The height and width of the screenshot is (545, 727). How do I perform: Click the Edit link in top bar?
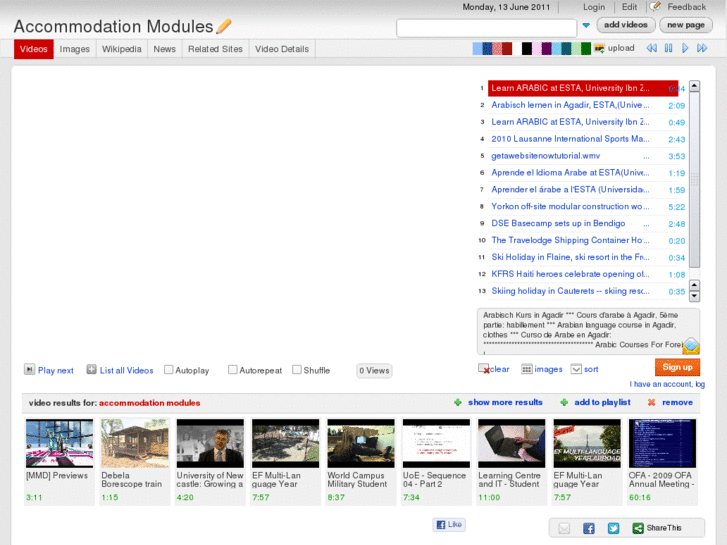[629, 7]
